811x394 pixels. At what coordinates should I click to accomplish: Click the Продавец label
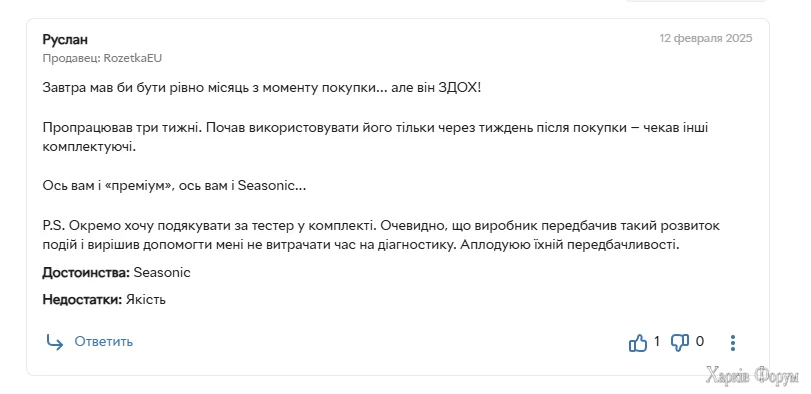coord(71,58)
